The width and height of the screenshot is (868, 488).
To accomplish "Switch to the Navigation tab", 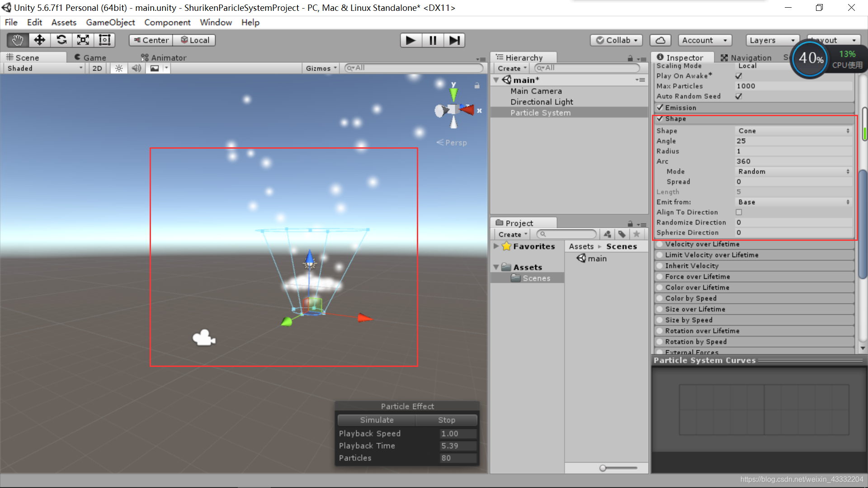I will [746, 57].
